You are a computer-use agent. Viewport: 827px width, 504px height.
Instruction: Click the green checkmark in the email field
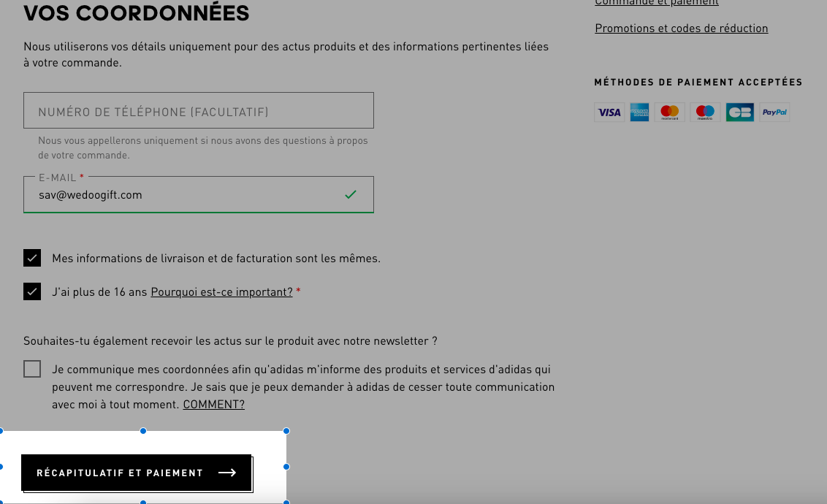[351, 194]
